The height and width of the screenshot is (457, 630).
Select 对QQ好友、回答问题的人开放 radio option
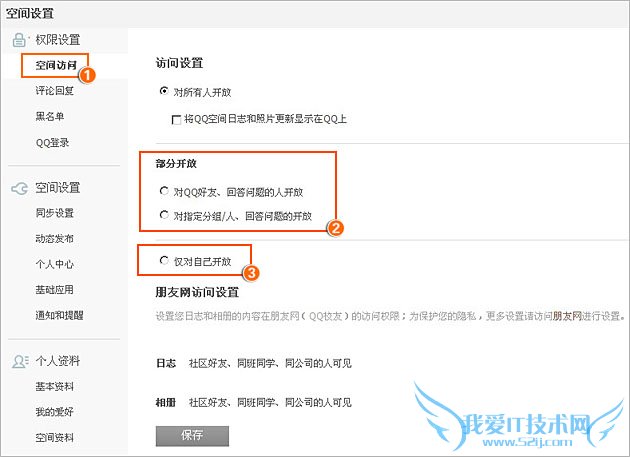click(x=164, y=191)
